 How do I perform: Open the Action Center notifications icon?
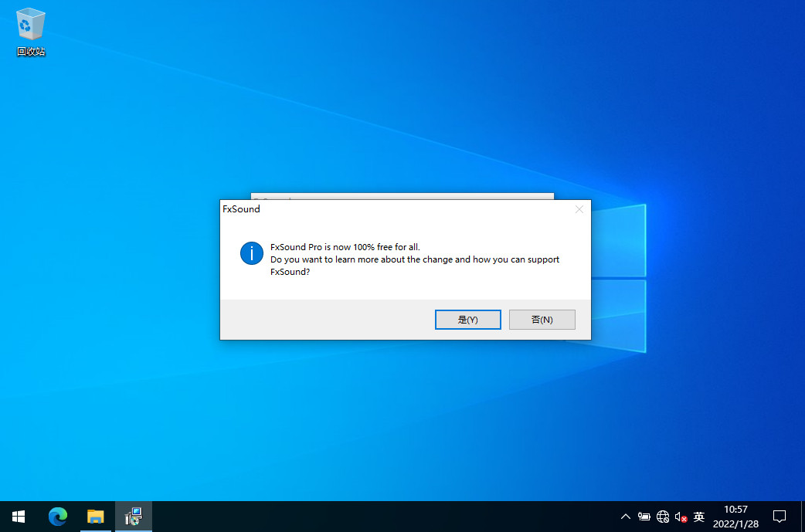(780, 517)
